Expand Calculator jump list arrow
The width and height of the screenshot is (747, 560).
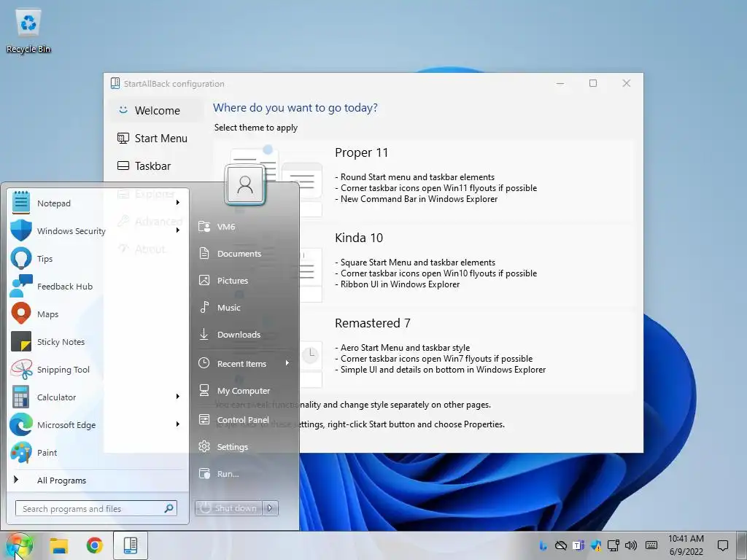point(178,397)
